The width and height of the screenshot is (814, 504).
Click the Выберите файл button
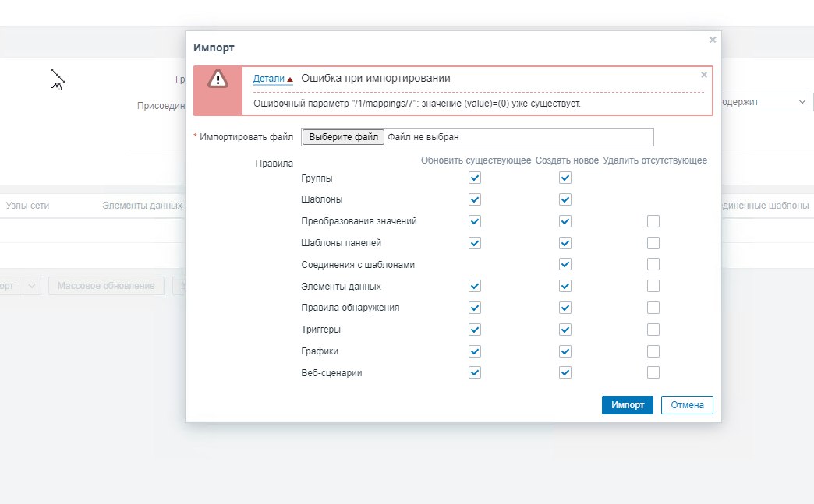tap(343, 137)
